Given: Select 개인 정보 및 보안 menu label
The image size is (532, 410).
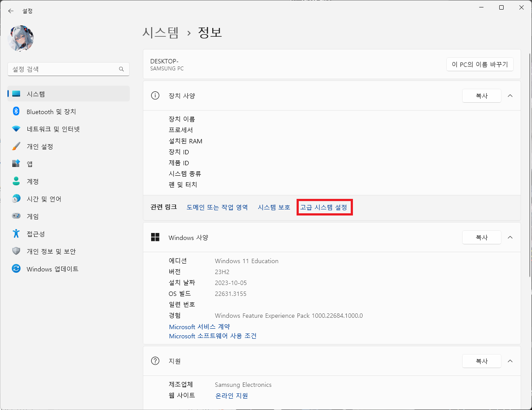Looking at the screenshot, I should point(51,252).
